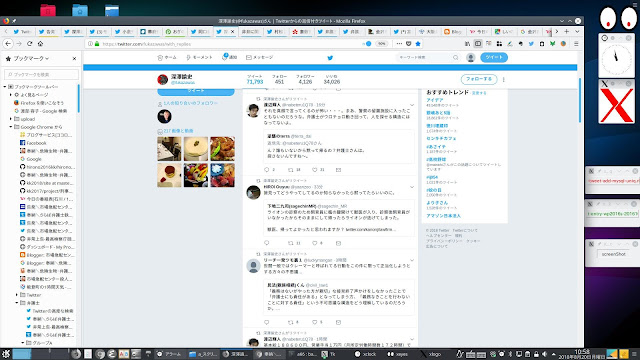
Task: Open the first dining photo thumbnail
Action: (x=169, y=149)
